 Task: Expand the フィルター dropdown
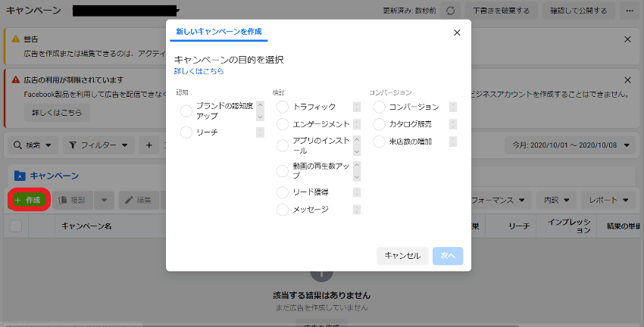(x=98, y=145)
